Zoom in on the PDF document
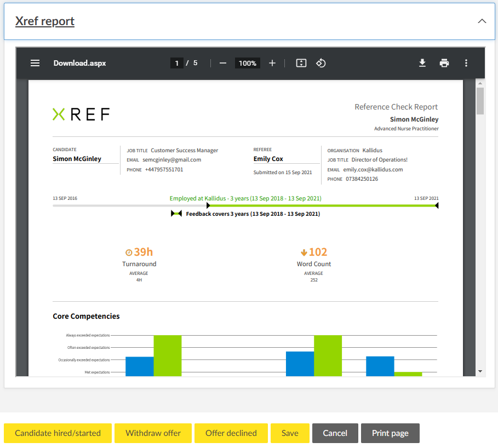 272,63
